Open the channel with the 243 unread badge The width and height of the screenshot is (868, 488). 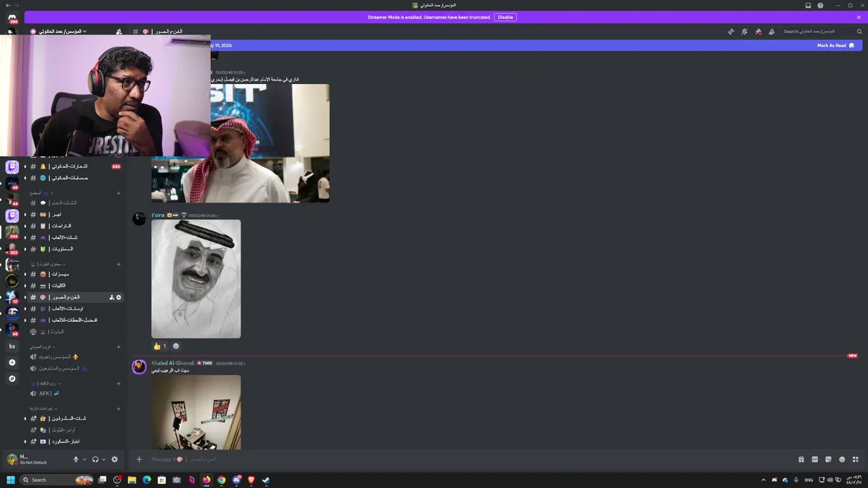click(x=75, y=166)
